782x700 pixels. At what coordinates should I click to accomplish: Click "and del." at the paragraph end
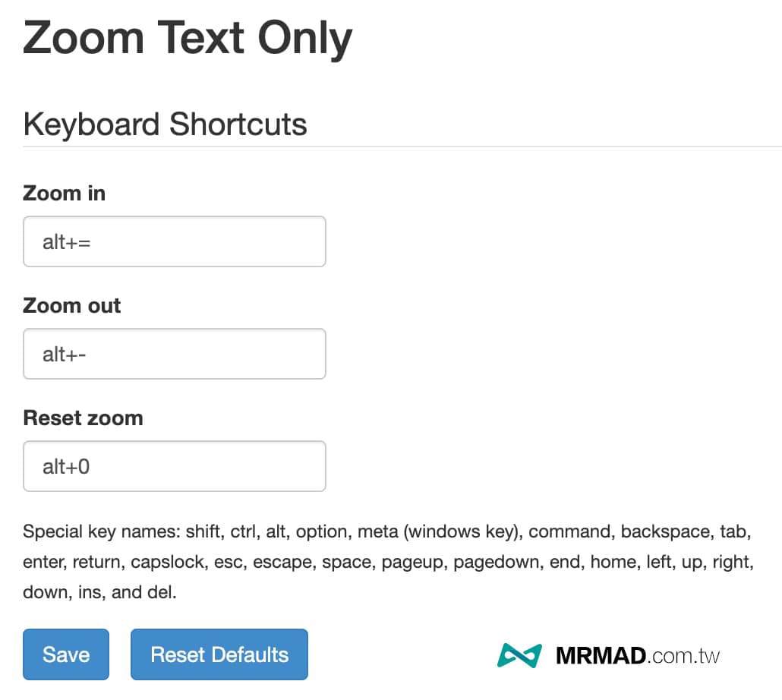(x=144, y=593)
